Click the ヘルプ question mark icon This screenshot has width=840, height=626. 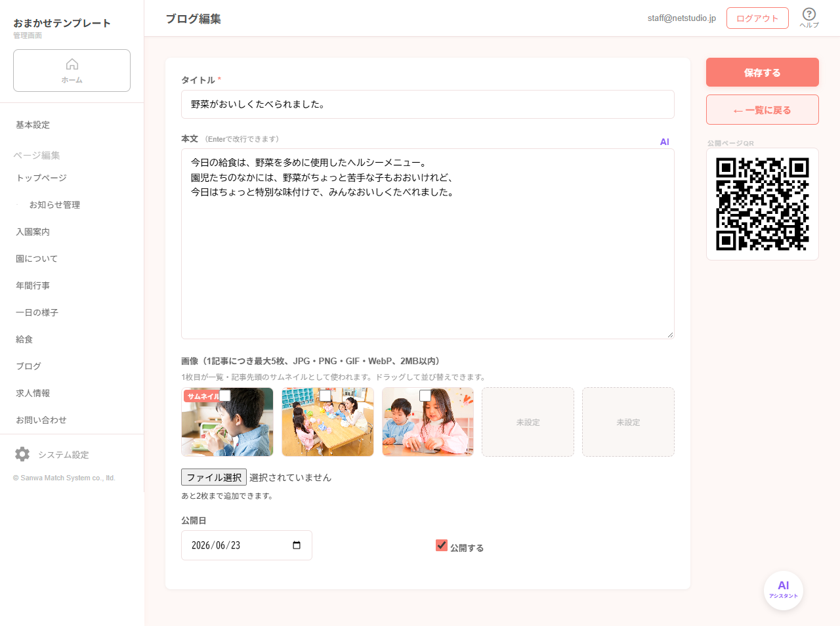(x=809, y=18)
